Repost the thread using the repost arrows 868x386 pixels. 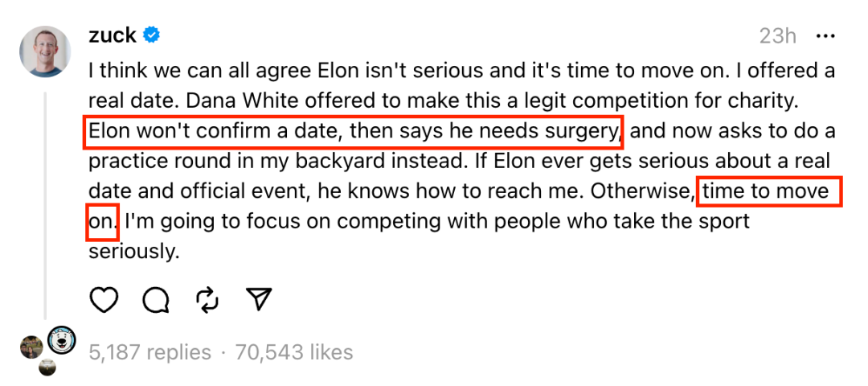(x=207, y=299)
